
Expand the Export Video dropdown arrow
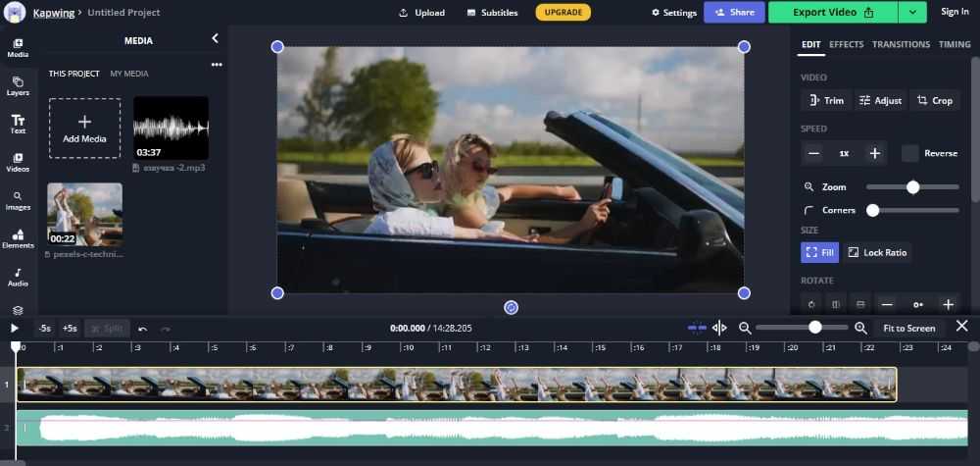[913, 12]
